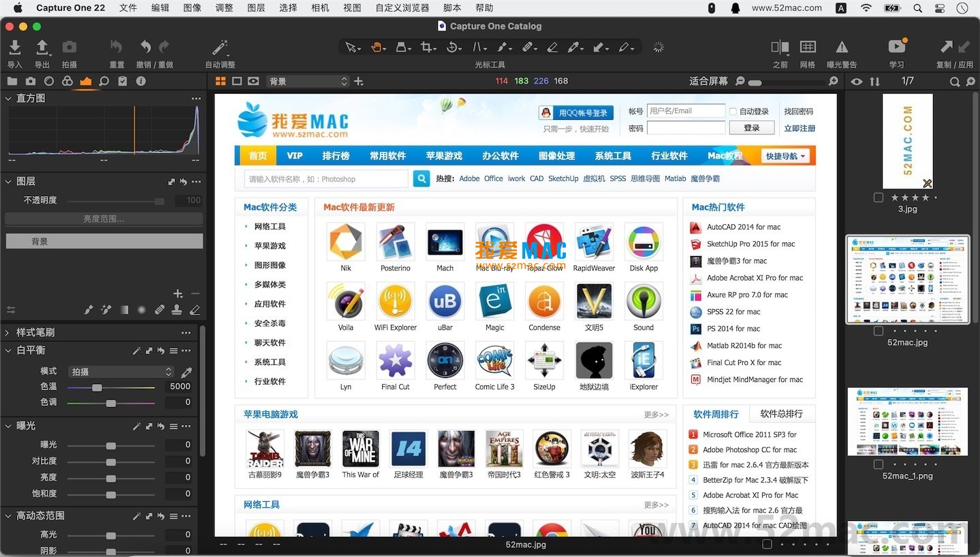Screen dimensions: 980x557
Task: Collapse the 高动态范围 panel
Action: 8,515
